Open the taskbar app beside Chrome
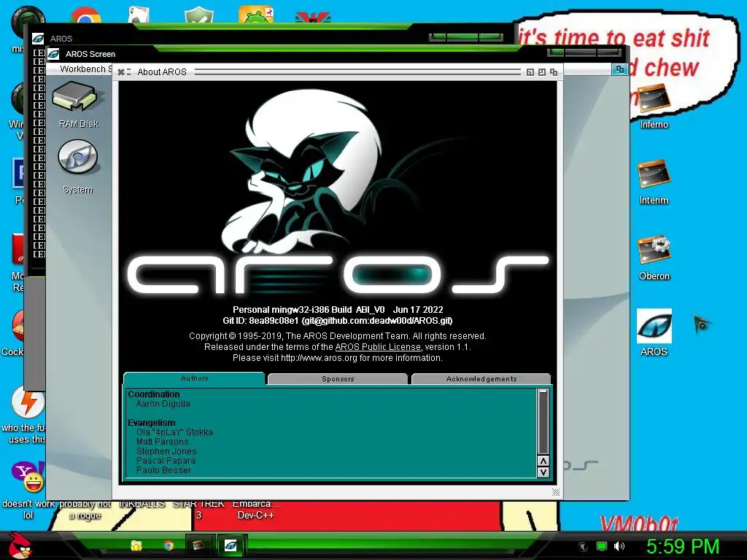747x560 pixels. tap(198, 545)
